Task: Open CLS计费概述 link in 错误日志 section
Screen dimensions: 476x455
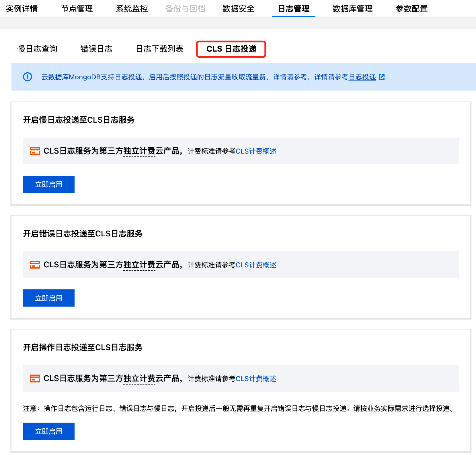Action: click(256, 265)
